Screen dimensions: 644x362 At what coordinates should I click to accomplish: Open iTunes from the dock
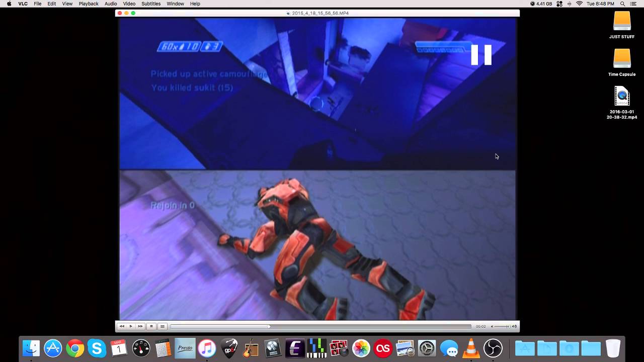(x=206, y=348)
